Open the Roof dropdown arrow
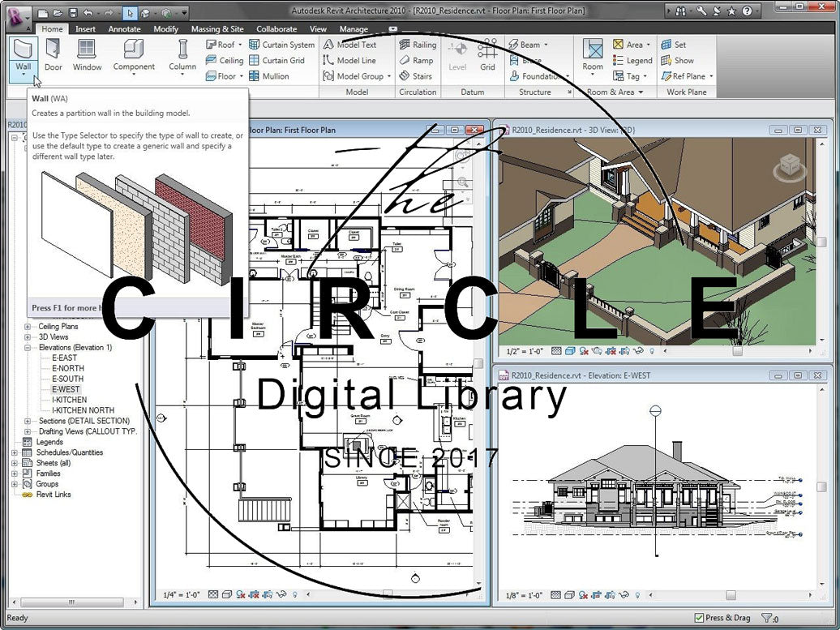Viewport: 840px width, 630px height. click(240, 45)
